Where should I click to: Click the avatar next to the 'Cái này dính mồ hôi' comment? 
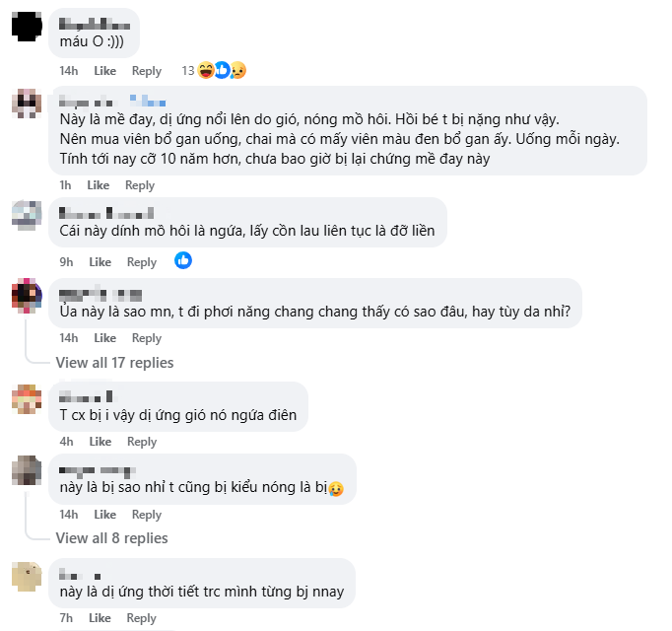click(x=27, y=214)
